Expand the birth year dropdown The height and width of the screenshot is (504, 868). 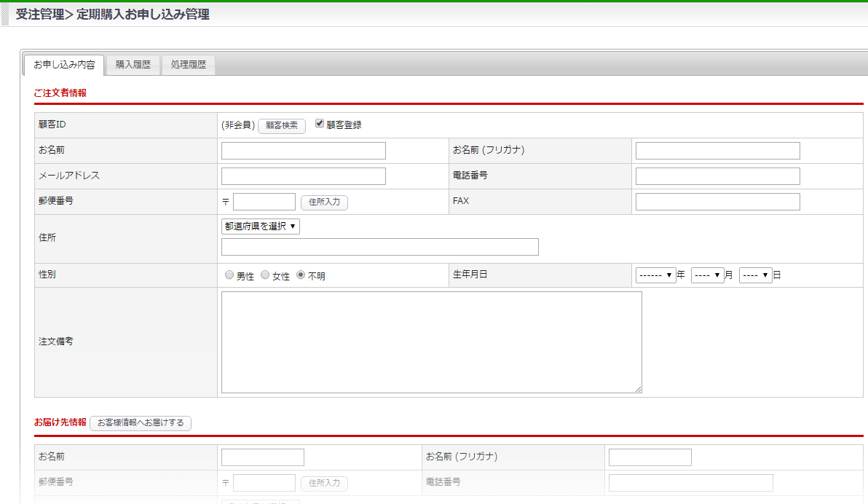655,275
